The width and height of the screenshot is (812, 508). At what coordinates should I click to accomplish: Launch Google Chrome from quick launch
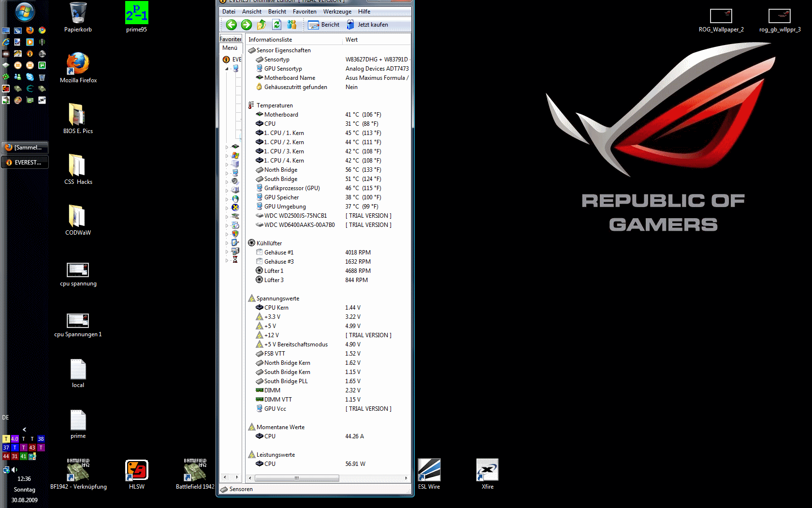[42, 30]
